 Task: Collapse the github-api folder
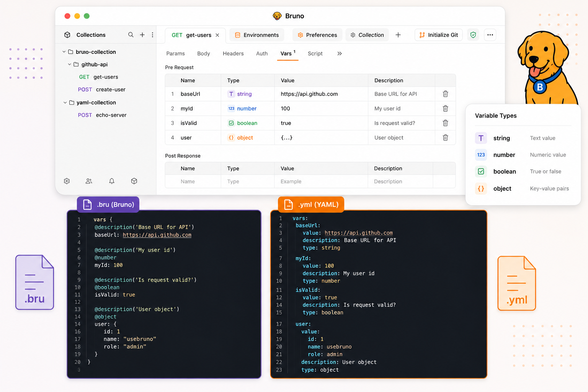click(x=69, y=64)
